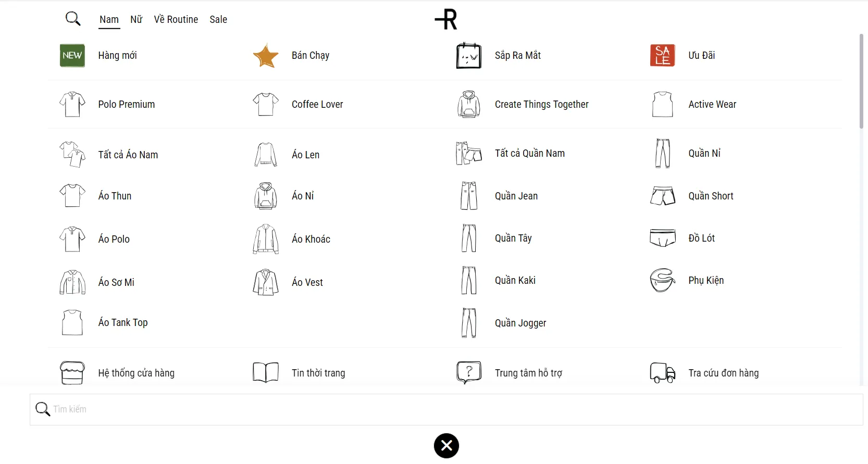Open the delivery truck order tracking icon
The width and height of the screenshot is (868, 464).
(662, 373)
